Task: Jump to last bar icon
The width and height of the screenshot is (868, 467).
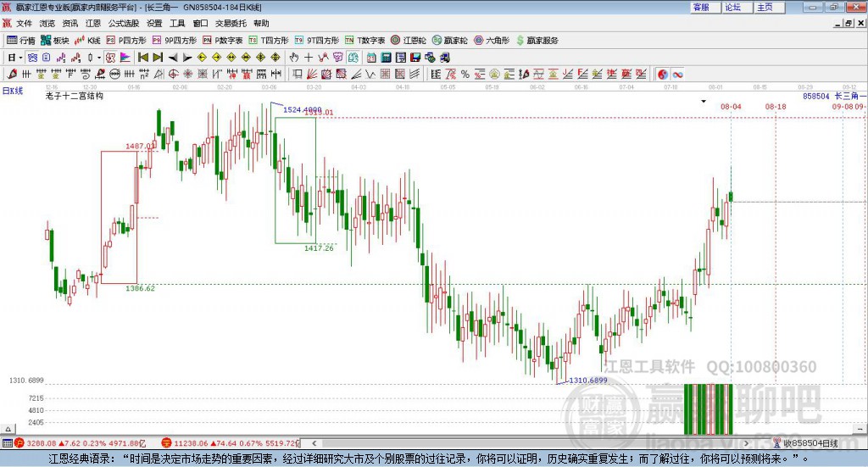Action: click(x=158, y=58)
